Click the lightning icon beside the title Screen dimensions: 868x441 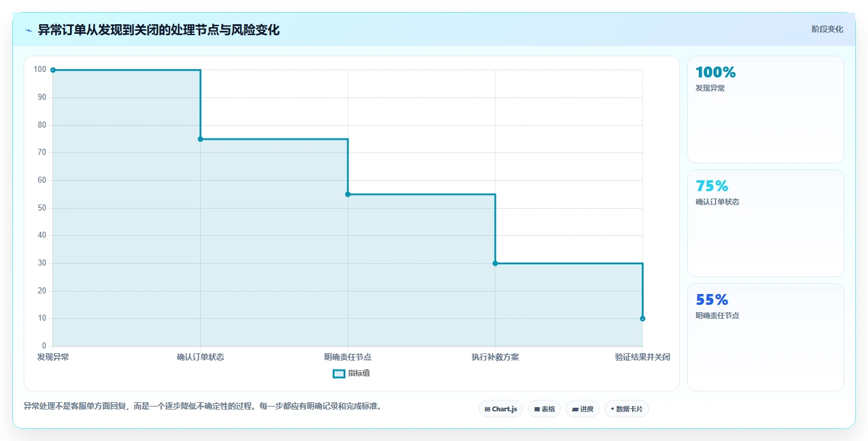point(28,30)
